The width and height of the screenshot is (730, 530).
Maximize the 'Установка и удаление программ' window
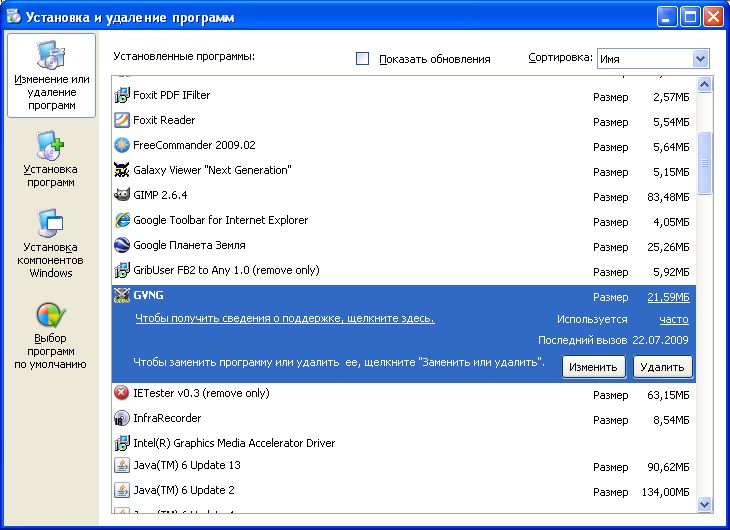point(690,17)
